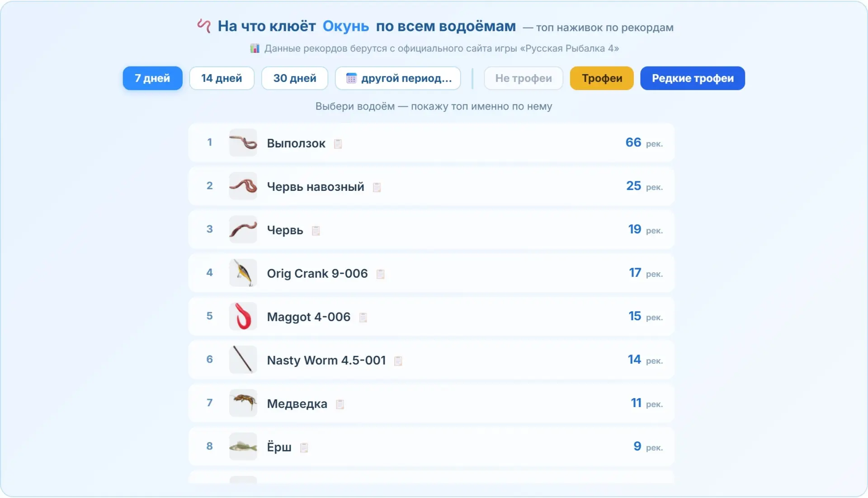Click the Nasty Worm 4.5-001 name
Viewport: 868px width, 498px height.
pos(326,360)
